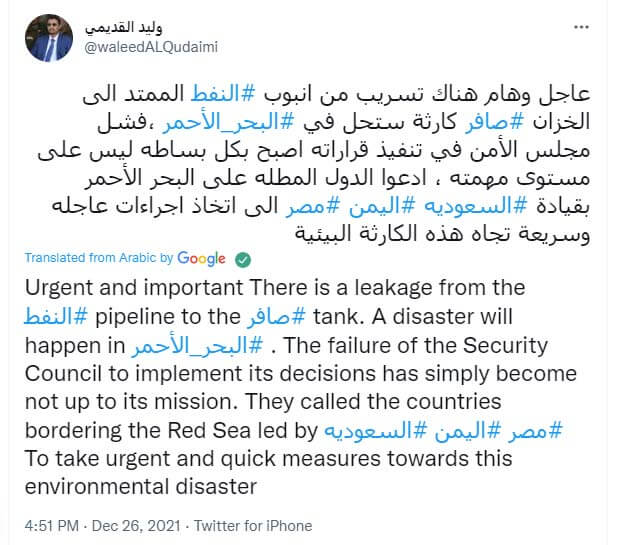
Task: Click the green verified checkmark badge
Action: (243, 260)
